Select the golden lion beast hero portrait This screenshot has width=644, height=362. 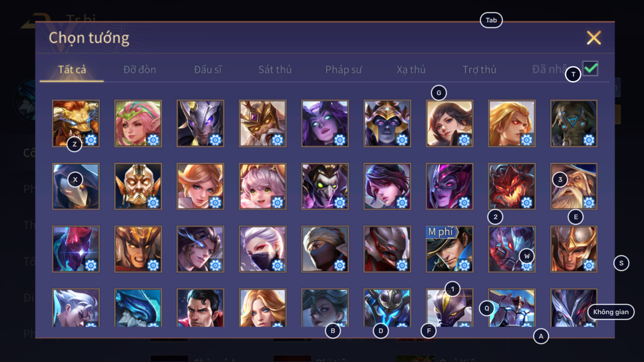tap(76, 123)
